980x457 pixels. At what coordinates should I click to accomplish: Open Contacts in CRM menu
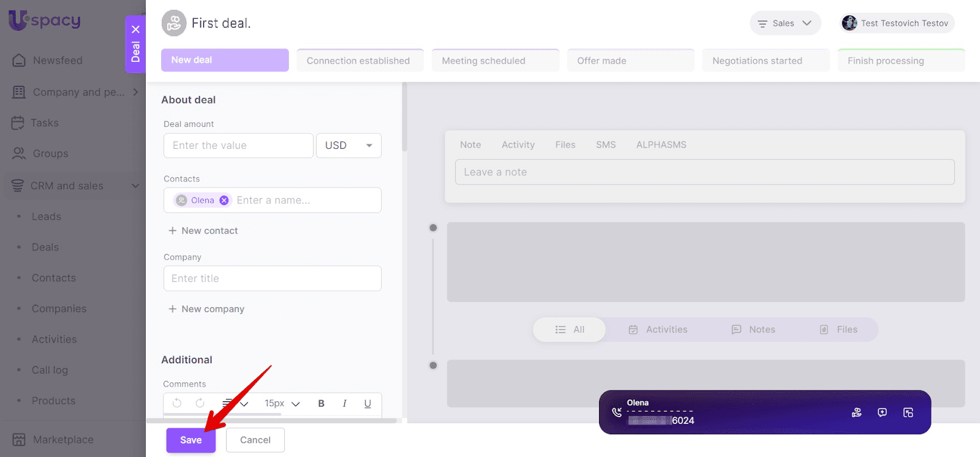54,278
